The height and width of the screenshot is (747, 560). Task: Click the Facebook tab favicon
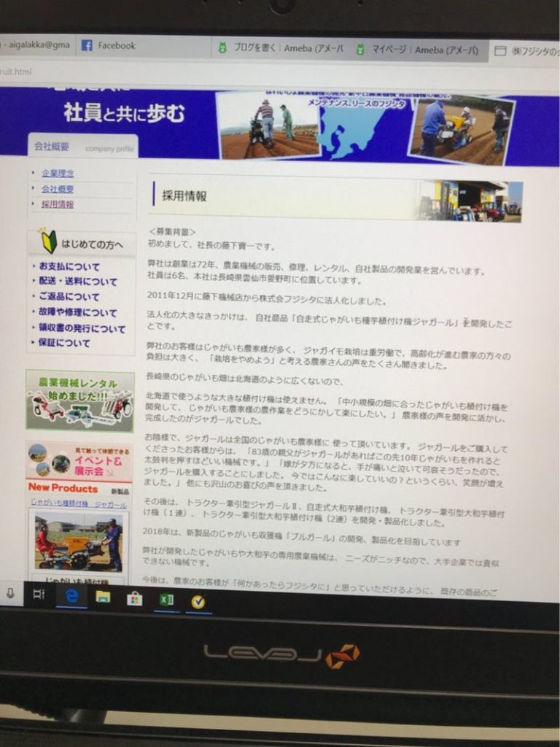[87, 46]
